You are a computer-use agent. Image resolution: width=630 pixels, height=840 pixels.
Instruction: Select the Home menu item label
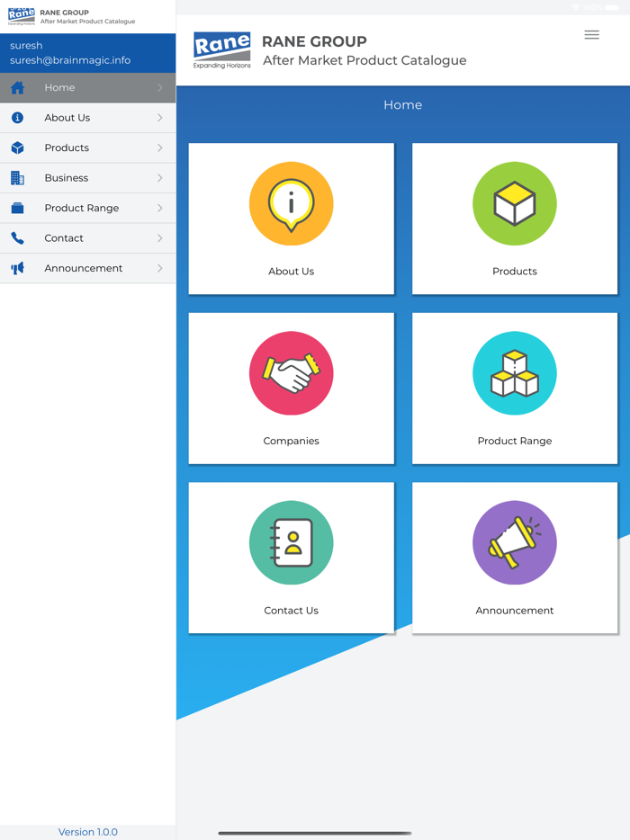point(59,88)
